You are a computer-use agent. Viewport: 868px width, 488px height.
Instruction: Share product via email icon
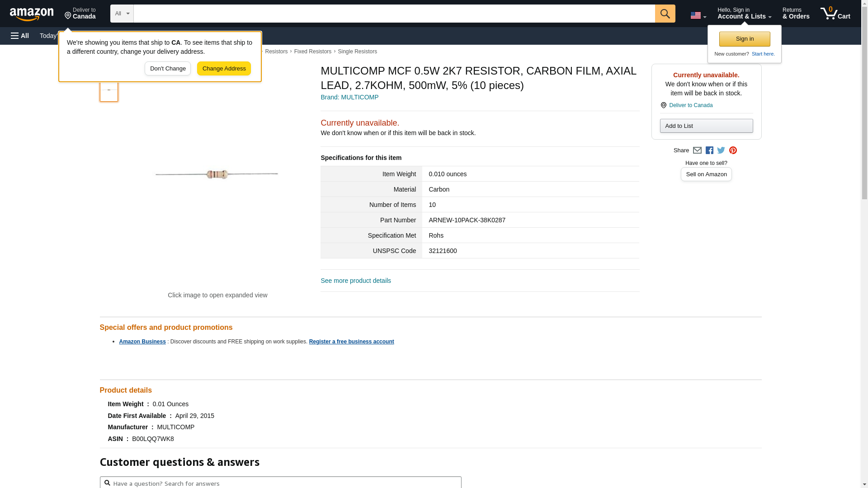(x=697, y=150)
